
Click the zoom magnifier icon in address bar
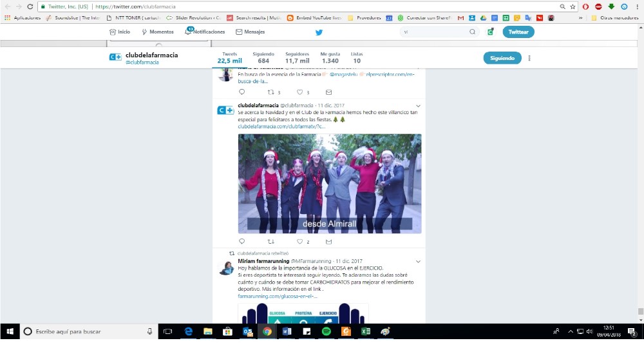point(562,6)
